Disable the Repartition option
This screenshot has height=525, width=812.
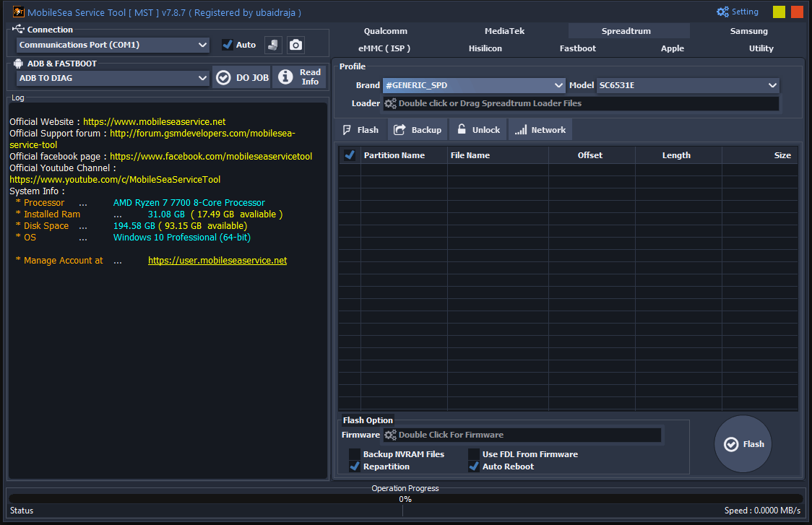tap(355, 466)
